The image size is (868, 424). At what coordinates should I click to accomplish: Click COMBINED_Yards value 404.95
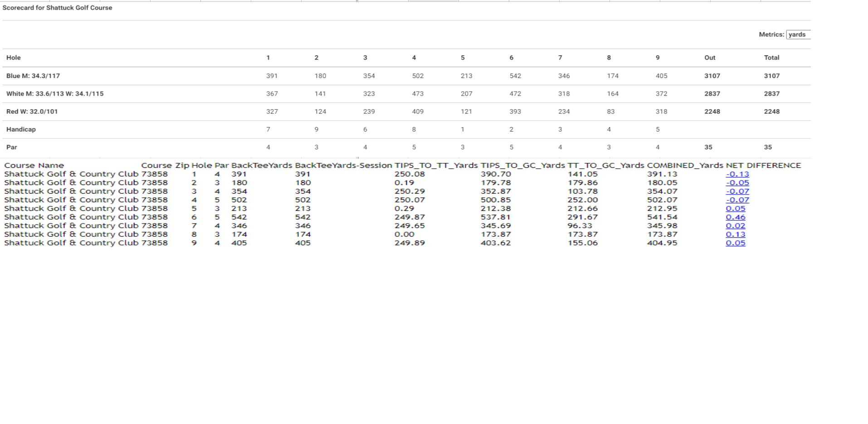tap(662, 243)
